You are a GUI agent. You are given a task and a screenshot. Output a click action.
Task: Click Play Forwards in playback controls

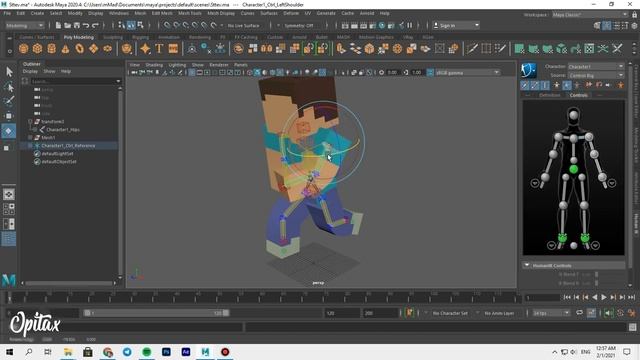click(604, 298)
